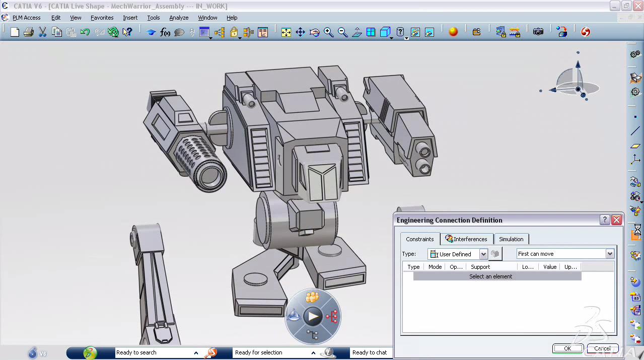644x360 pixels.
Task: Expand the Ready for selection chevron
Action: point(313,353)
